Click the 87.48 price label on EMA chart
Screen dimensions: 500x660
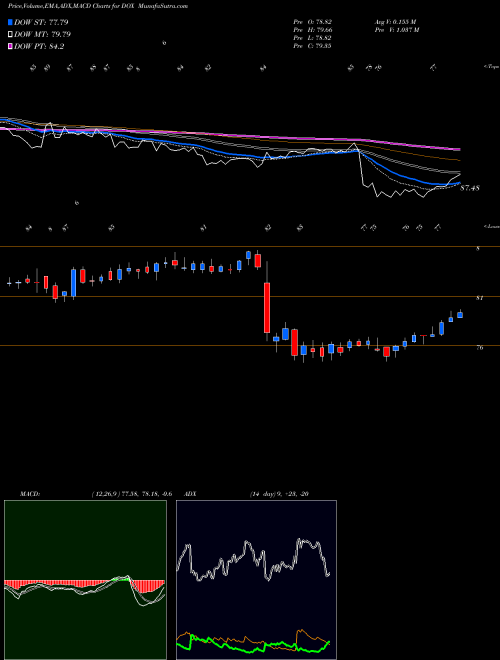[470, 188]
